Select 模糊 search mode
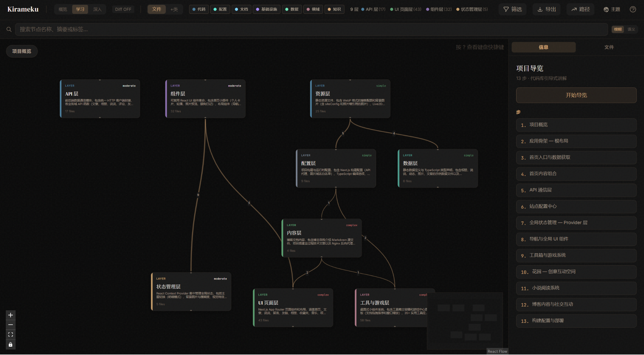The width and height of the screenshot is (644, 355). 618,29
